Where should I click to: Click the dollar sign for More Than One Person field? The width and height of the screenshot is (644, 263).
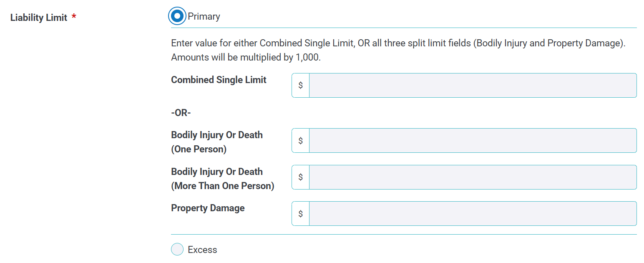300,177
